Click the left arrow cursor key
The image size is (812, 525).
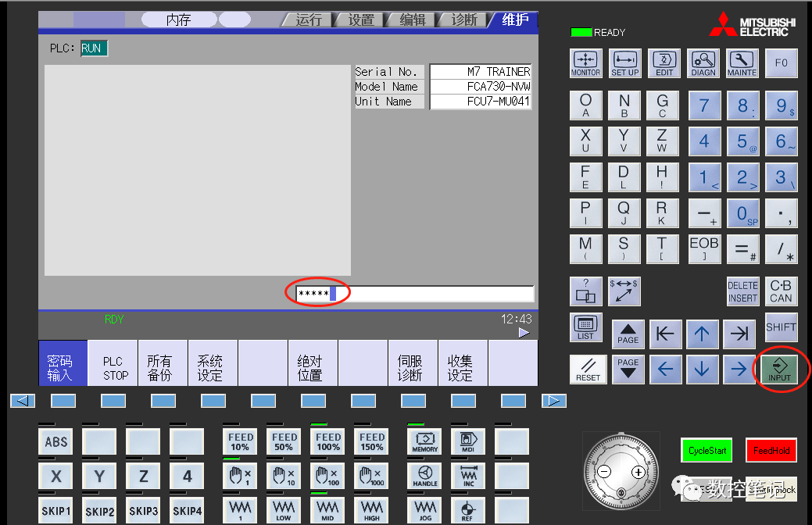coord(665,370)
